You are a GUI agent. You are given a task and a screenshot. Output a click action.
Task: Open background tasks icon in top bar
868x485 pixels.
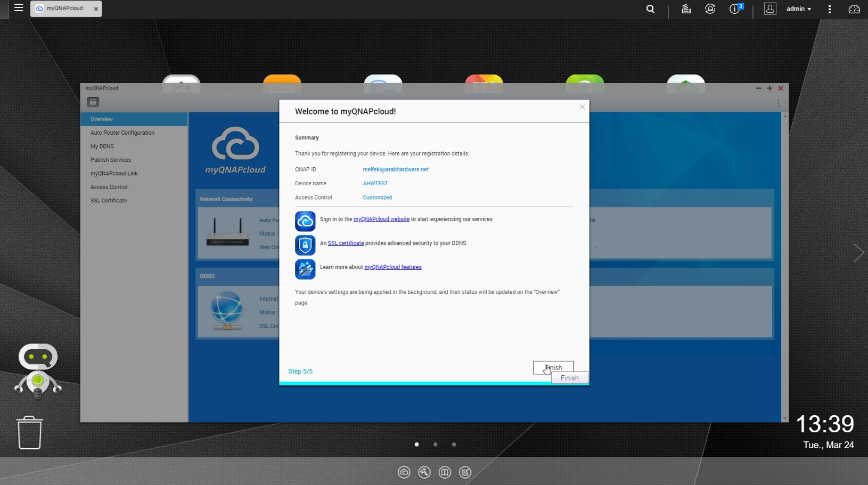(x=686, y=9)
